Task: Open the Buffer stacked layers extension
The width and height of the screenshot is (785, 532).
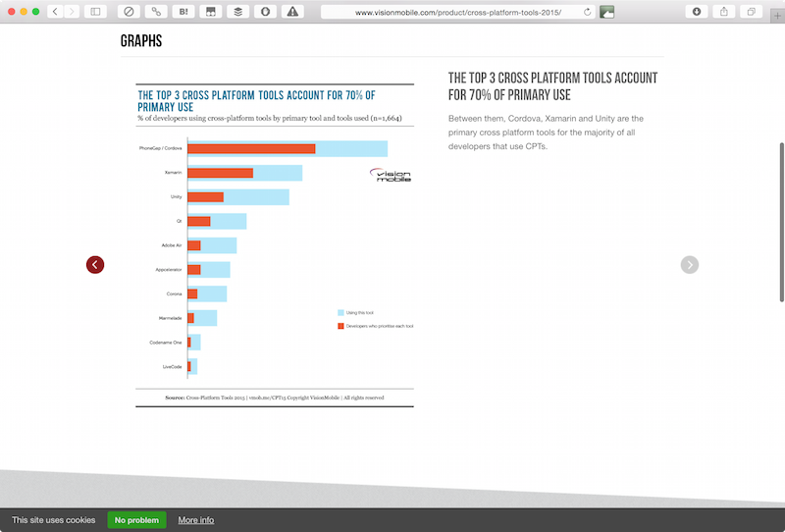Action: pos(238,12)
